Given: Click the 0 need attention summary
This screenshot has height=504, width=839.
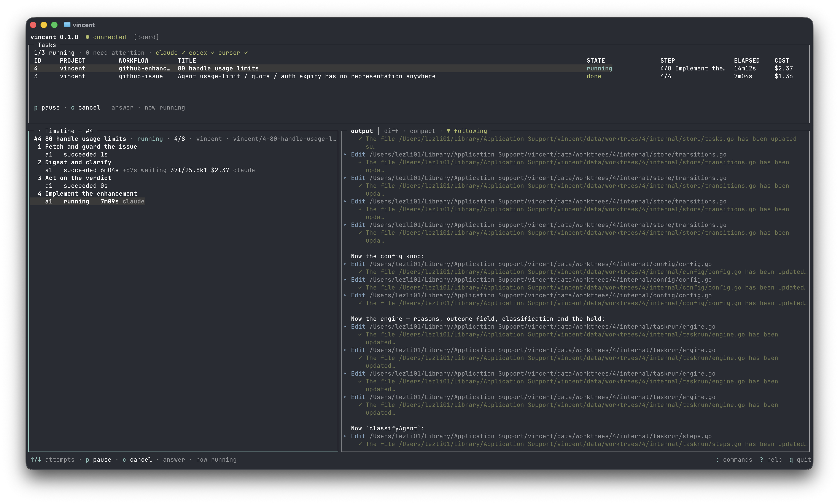Looking at the screenshot, I should pos(115,53).
